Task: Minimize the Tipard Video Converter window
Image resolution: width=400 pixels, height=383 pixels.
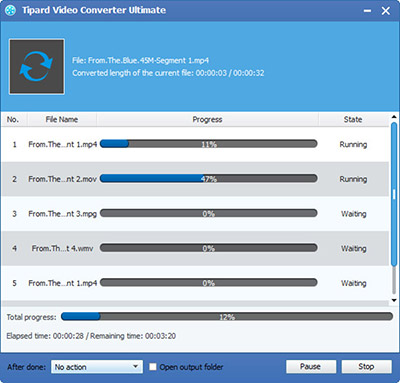Action: tap(367, 11)
